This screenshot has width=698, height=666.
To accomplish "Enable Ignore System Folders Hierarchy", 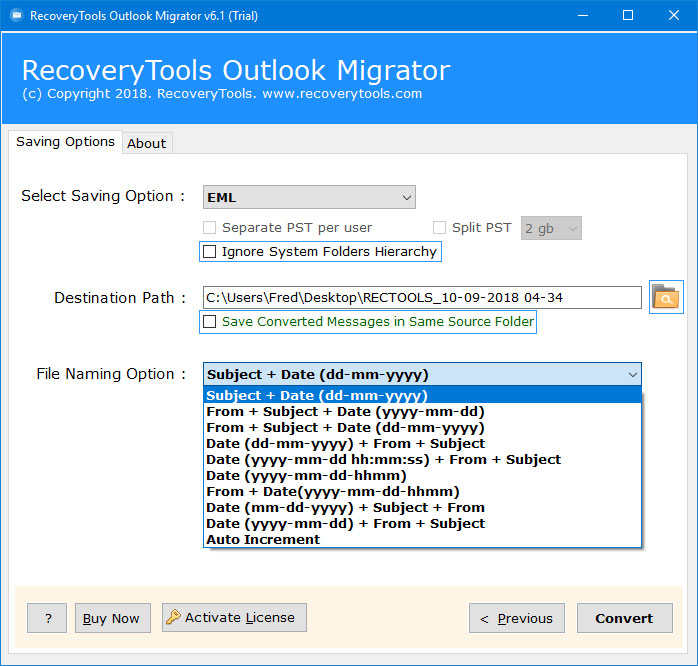I will point(210,252).
